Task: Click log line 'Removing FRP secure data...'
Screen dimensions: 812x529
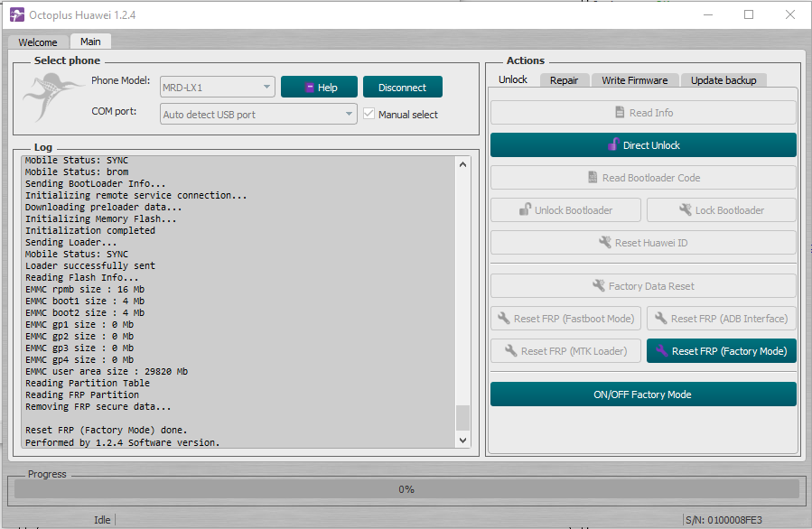Action: pos(98,407)
